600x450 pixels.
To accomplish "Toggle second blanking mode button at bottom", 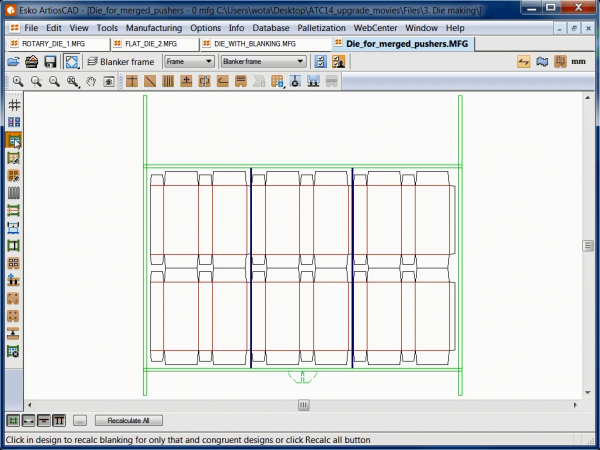I will tap(28, 420).
